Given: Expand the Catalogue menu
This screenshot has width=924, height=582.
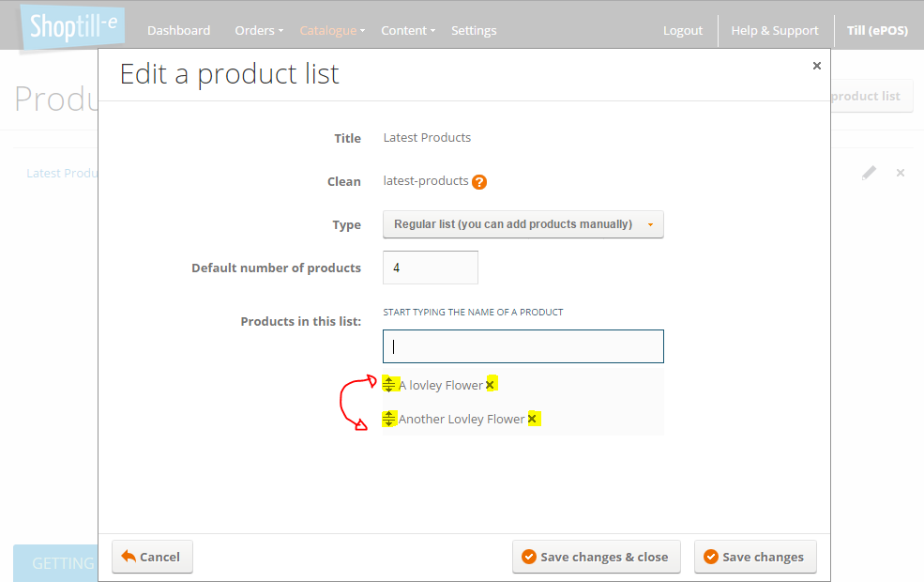Looking at the screenshot, I should pyautogui.click(x=332, y=31).
